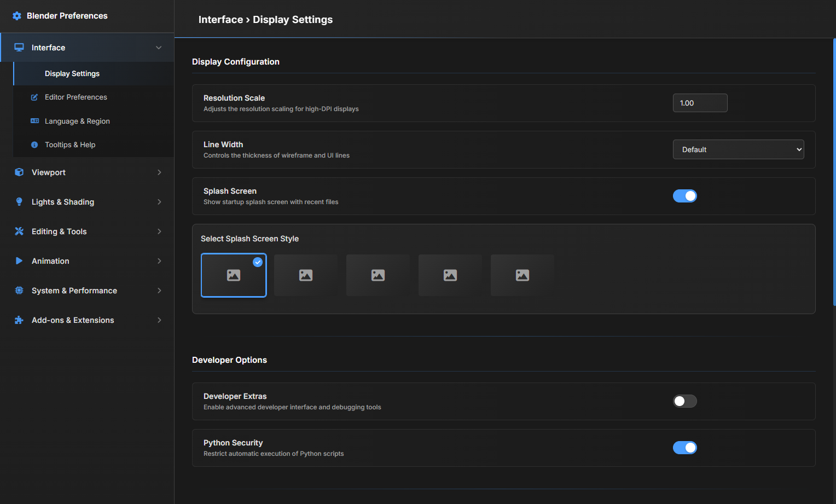
Task: Click the Developer Options heading
Action: [x=230, y=360]
